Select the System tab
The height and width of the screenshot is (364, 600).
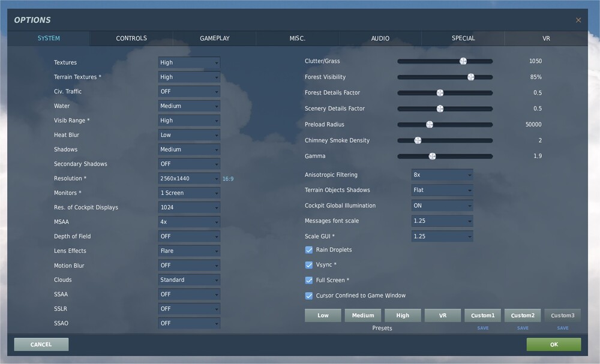(x=49, y=38)
